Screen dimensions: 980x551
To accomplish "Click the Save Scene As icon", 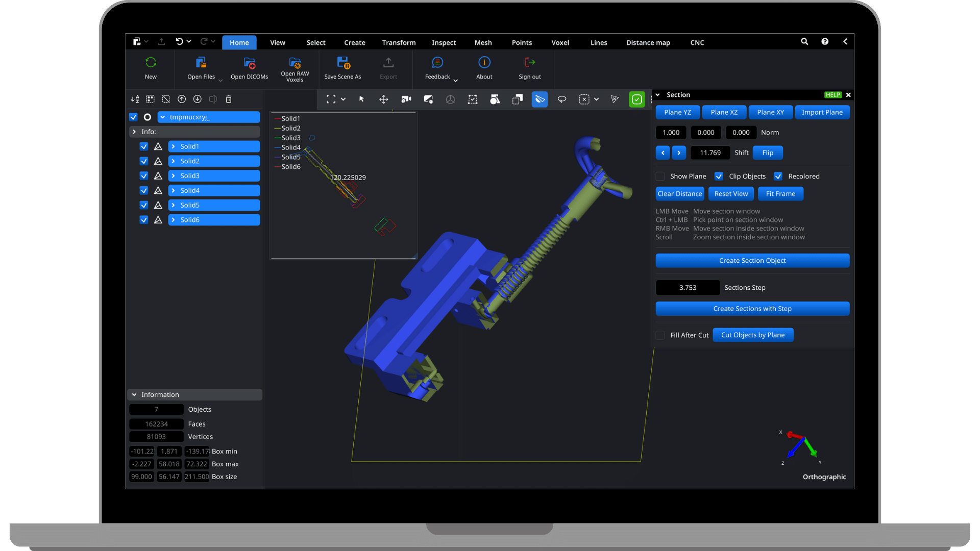I will pos(343,63).
